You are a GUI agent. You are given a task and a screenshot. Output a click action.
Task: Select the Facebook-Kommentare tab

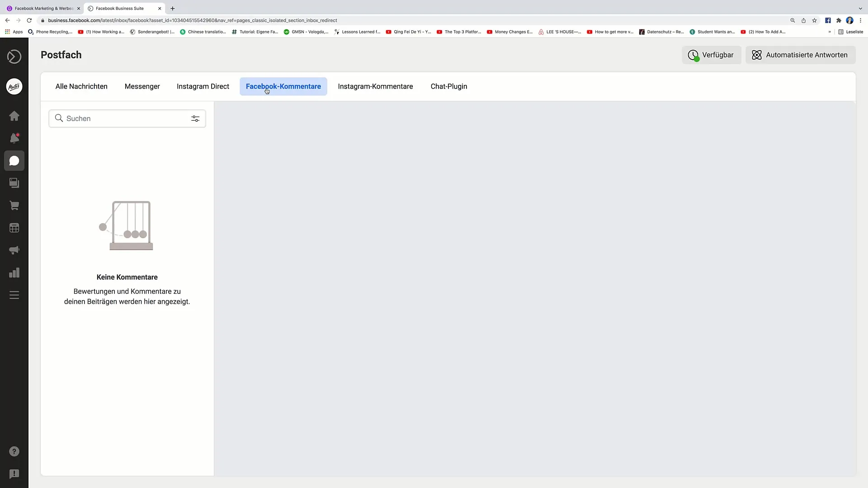pos(283,86)
